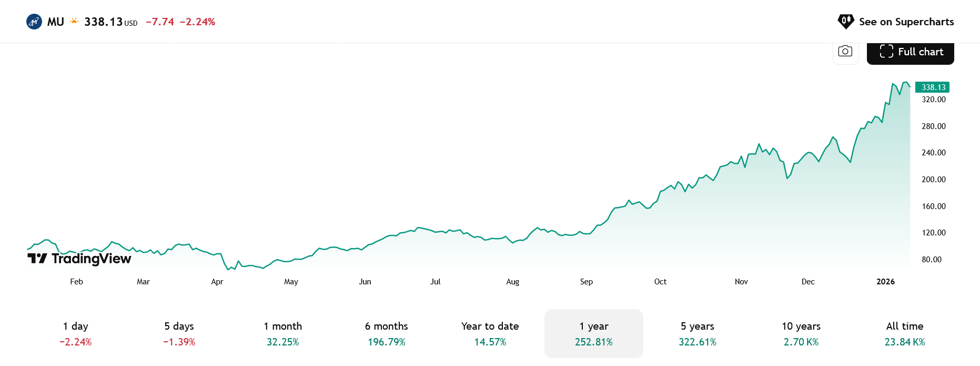This screenshot has width=980, height=366.
Task: Click the sun market status icon
Action: [x=74, y=21]
